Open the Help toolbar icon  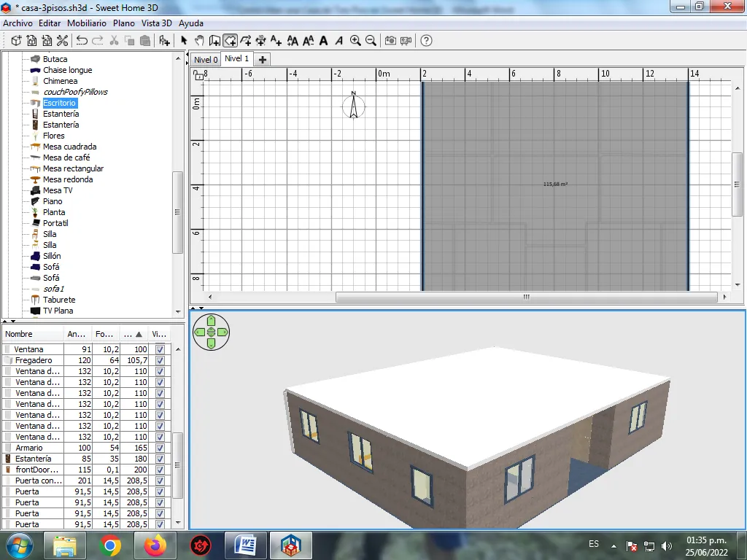(x=426, y=41)
